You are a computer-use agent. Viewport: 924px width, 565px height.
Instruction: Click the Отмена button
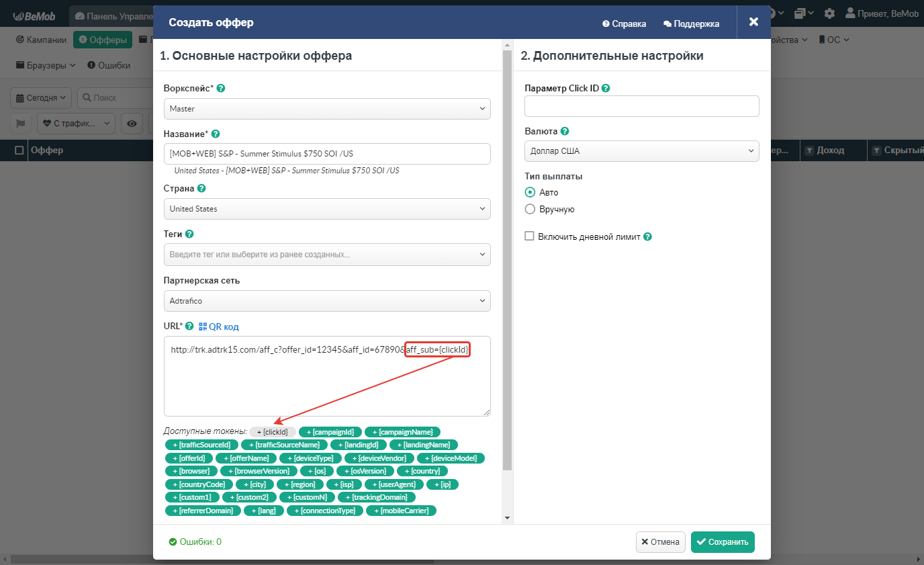pyautogui.click(x=660, y=542)
